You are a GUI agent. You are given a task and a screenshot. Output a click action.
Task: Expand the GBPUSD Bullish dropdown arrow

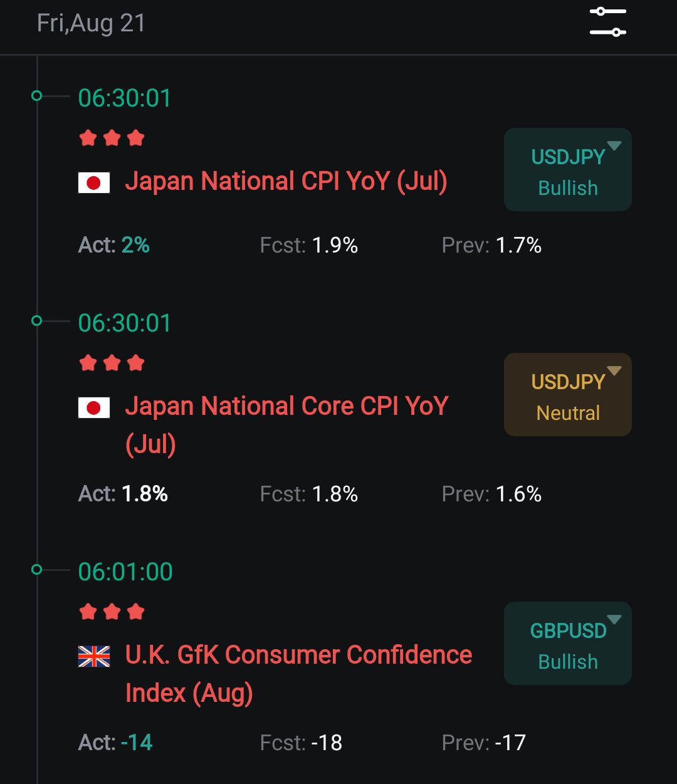pyautogui.click(x=614, y=620)
